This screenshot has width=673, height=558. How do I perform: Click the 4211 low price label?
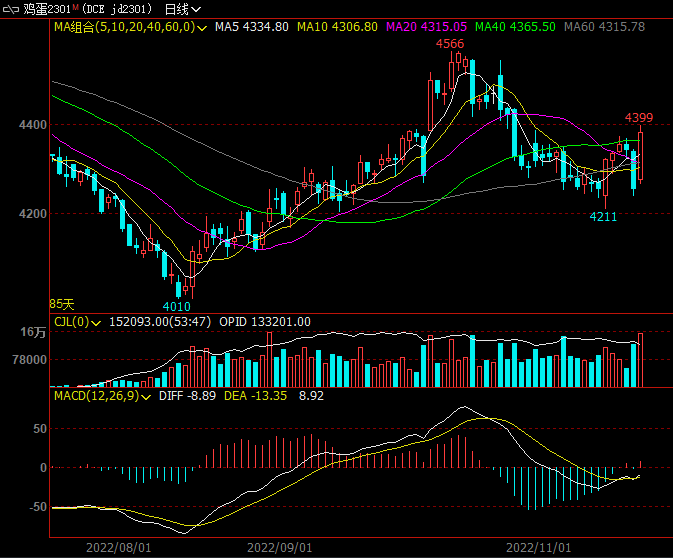(x=603, y=216)
